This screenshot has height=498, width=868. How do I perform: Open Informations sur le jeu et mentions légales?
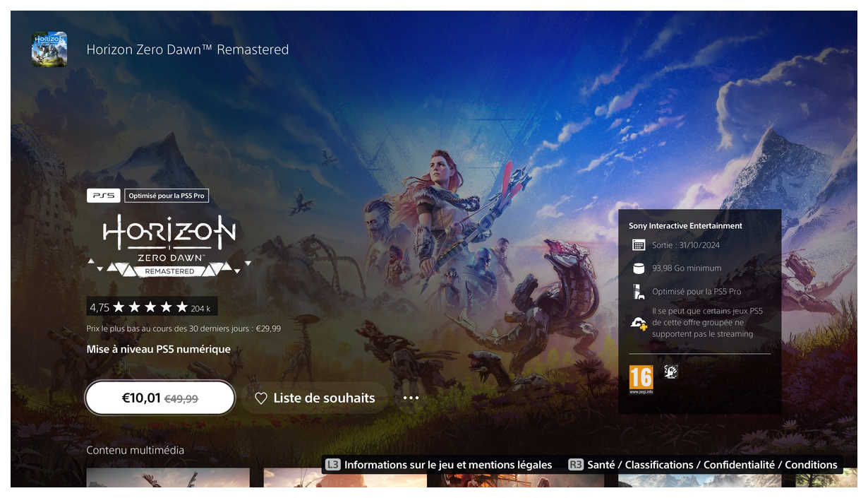click(439, 465)
